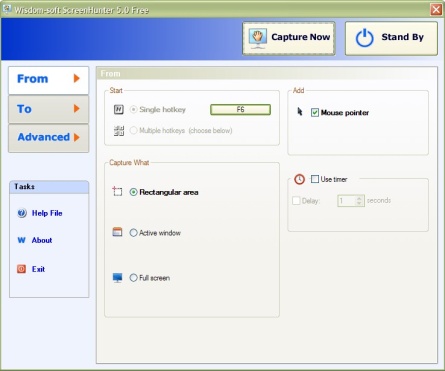This screenshot has width=445, height=371.
Task: Click the active window icon
Action: click(117, 232)
